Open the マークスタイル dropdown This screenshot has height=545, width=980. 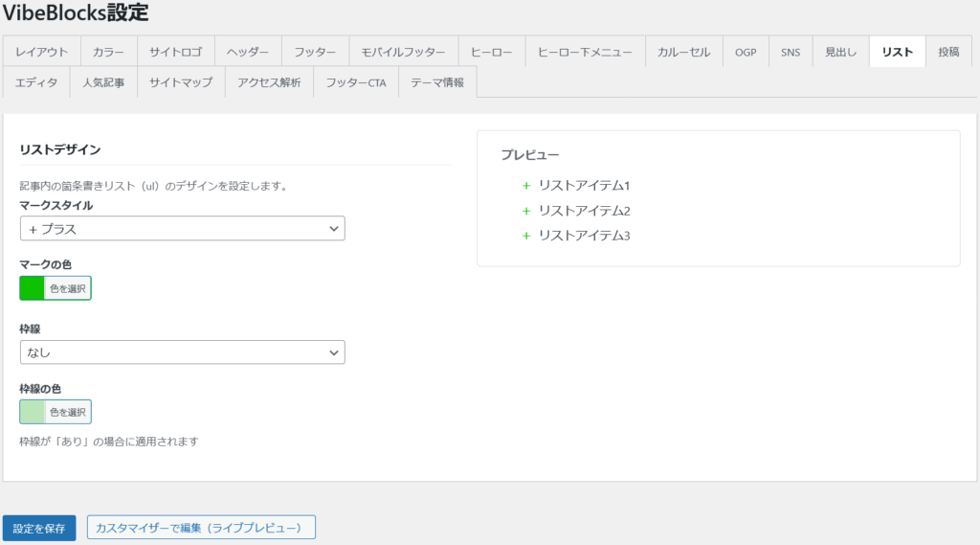coord(182,229)
